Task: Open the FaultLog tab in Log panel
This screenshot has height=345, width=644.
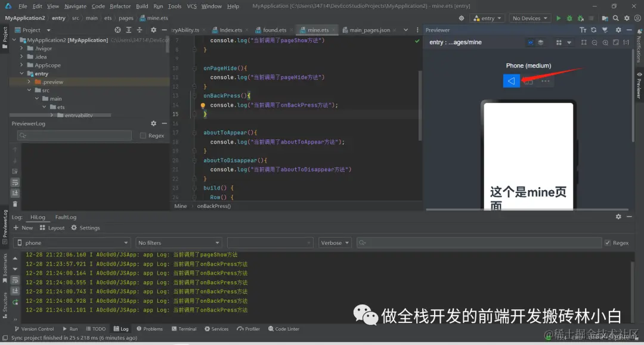Action: 66,217
